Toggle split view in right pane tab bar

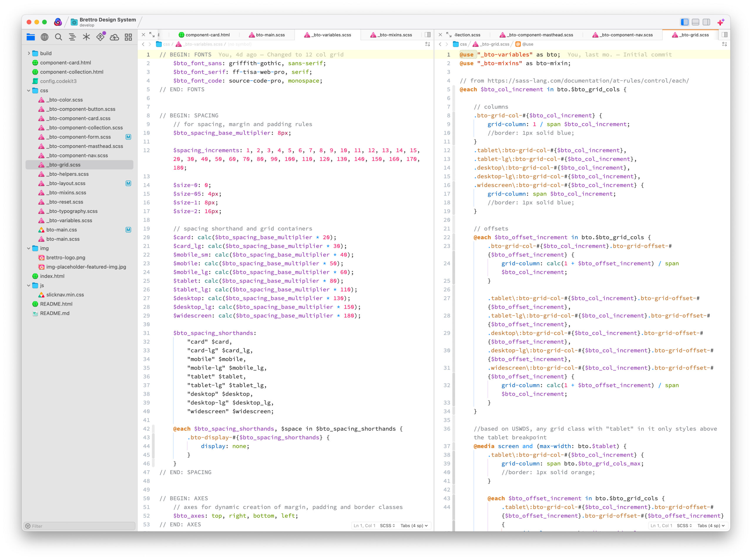(x=725, y=35)
